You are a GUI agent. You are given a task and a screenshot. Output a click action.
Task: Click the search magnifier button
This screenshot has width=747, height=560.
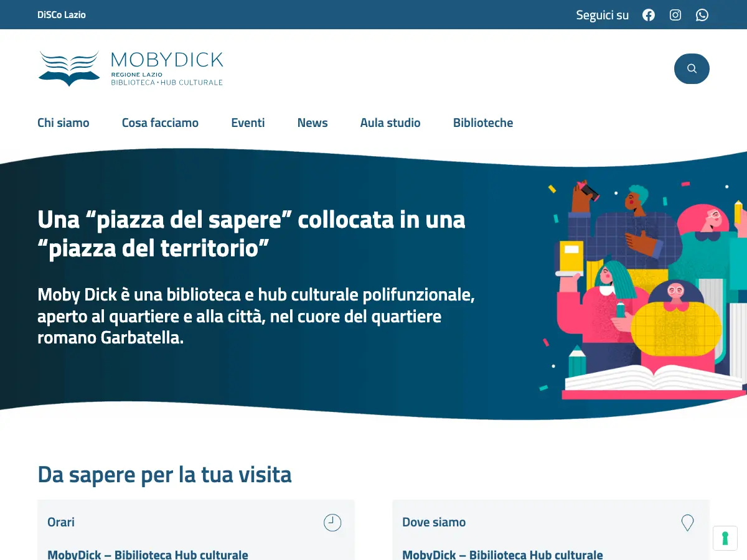tap(692, 68)
